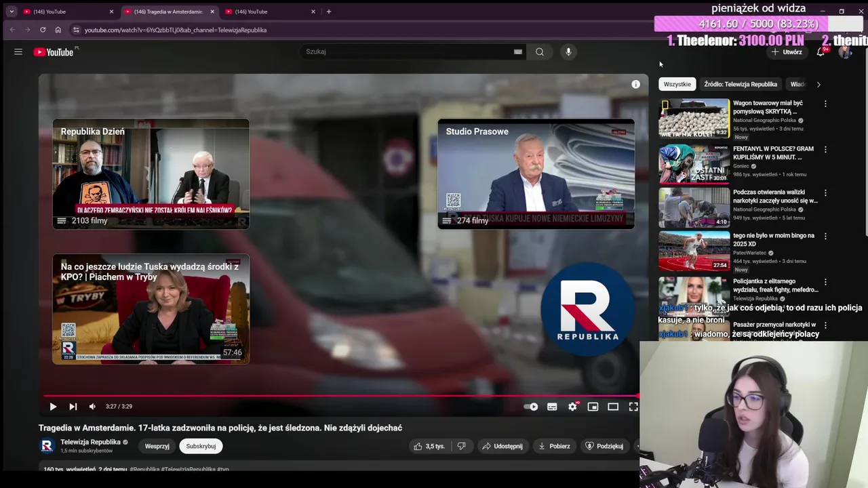This screenshot has width=868, height=488.
Task: Click the search magnifier button
Action: pos(540,52)
